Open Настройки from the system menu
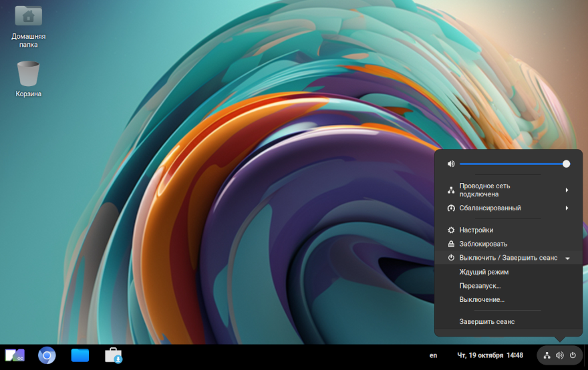This screenshot has width=588, height=370. pos(476,230)
